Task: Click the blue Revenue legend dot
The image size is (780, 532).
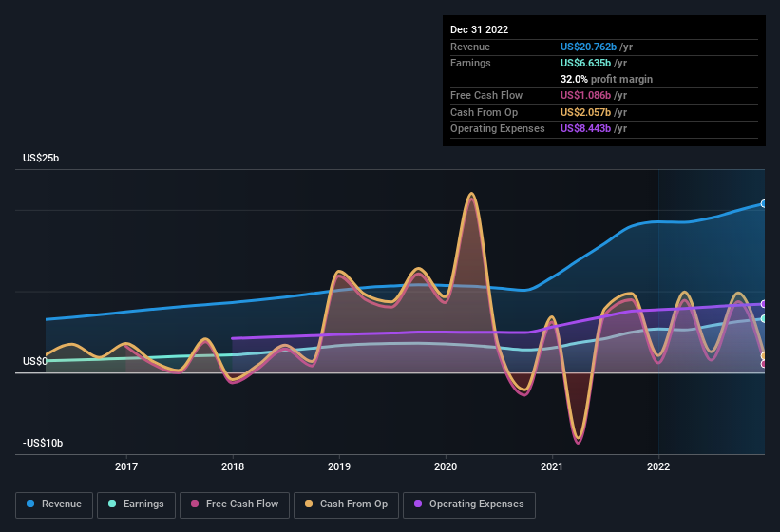Action: pos(30,503)
